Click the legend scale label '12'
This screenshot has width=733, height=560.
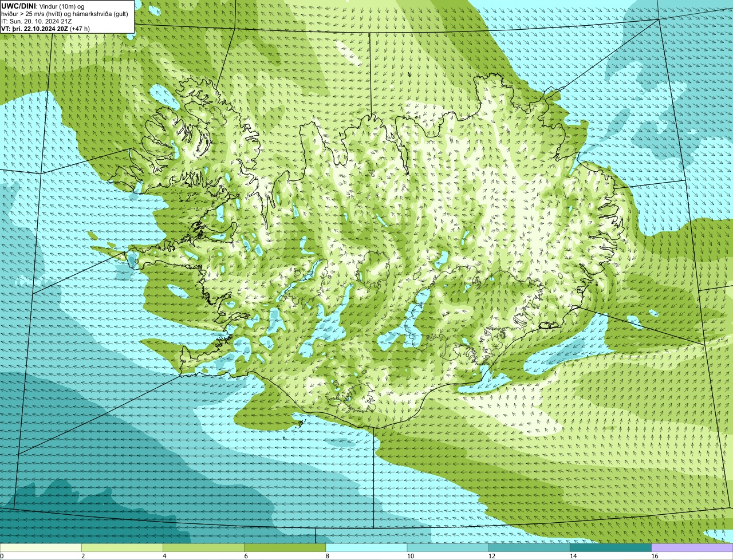pyautogui.click(x=491, y=556)
